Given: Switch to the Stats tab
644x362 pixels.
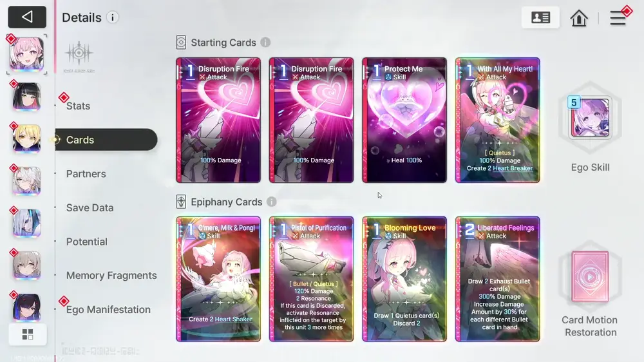Looking at the screenshot, I should [x=78, y=106].
